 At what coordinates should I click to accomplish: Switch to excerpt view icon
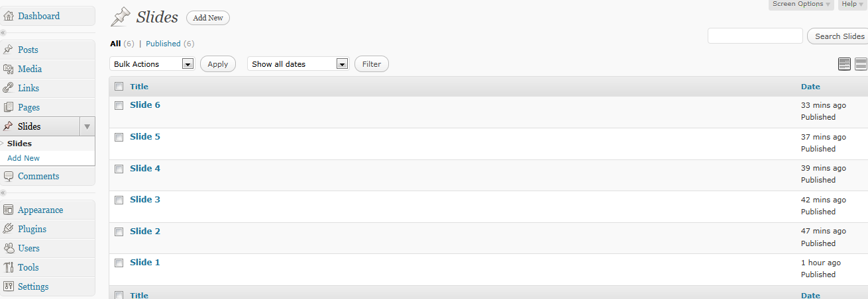[x=861, y=64]
